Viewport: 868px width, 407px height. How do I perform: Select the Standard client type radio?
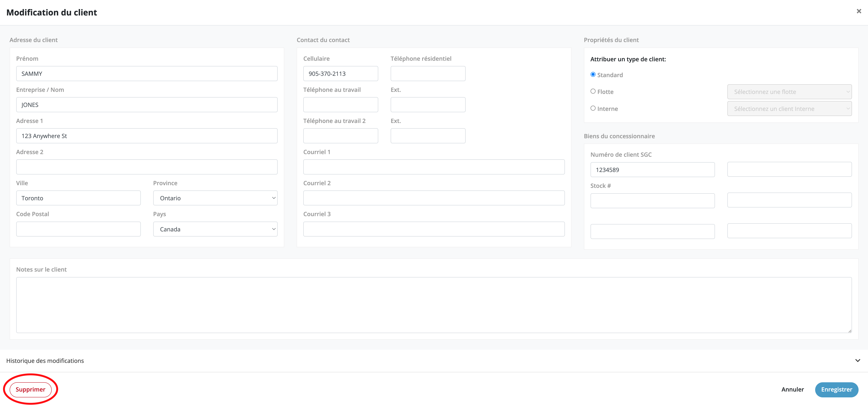593,74
